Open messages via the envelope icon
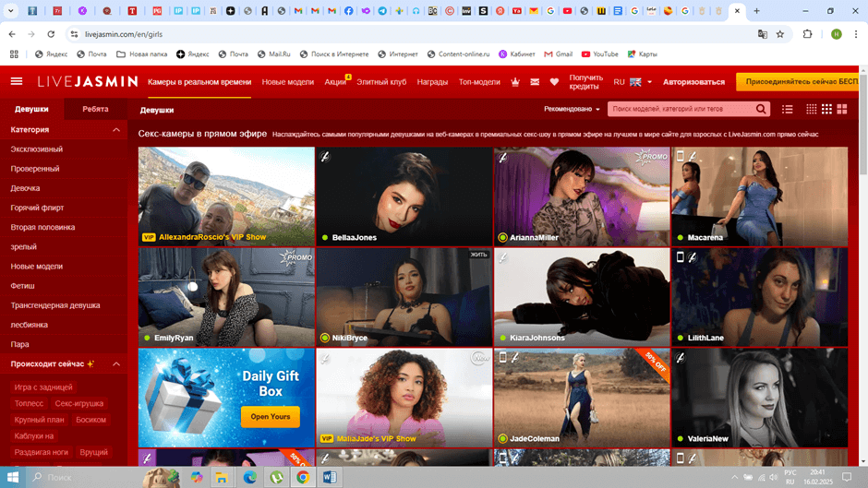868x488 pixels. [x=535, y=82]
